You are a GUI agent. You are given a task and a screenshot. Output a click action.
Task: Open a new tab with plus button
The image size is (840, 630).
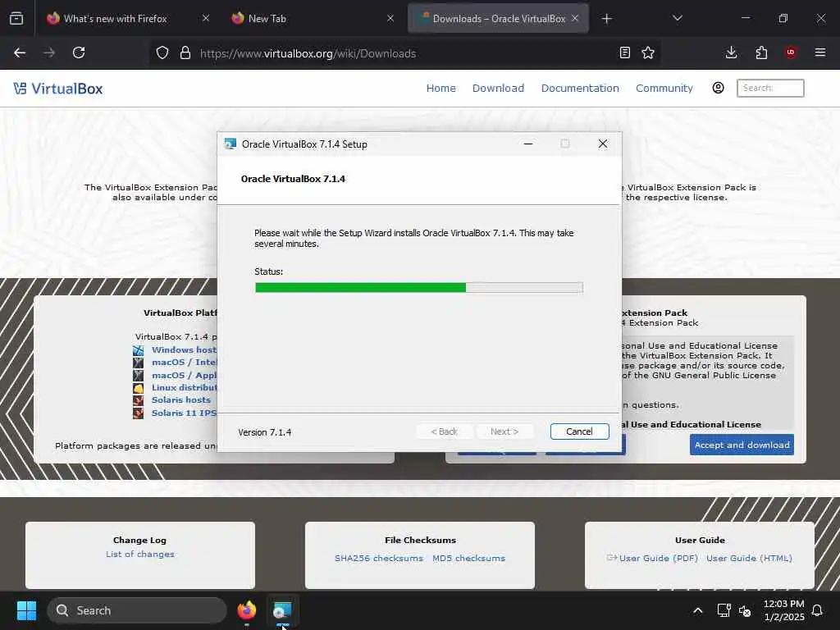606,19
